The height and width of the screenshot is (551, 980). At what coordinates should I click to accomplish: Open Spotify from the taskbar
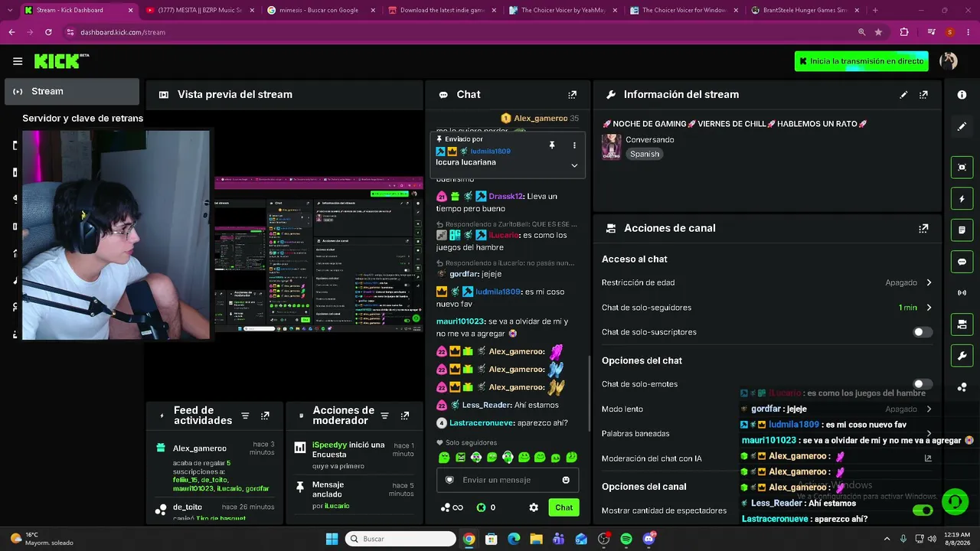[626, 539]
